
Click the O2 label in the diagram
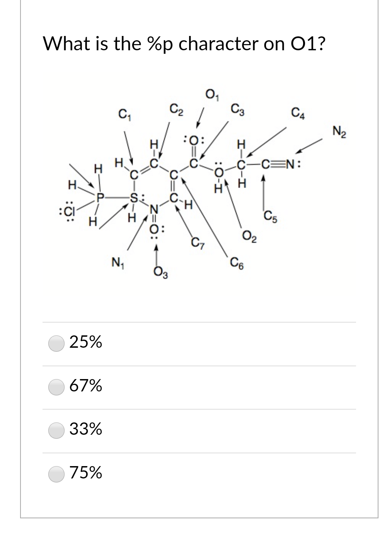coord(248,235)
